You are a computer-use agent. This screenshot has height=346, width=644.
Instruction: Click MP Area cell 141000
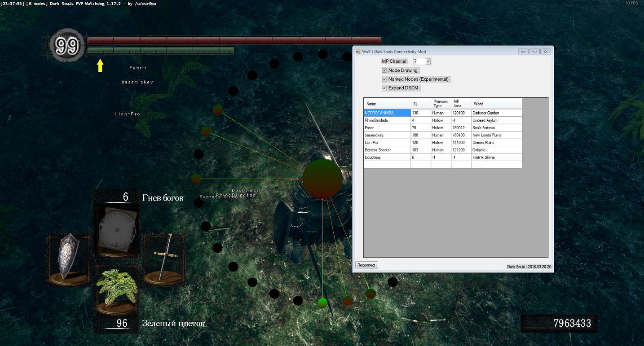point(461,143)
